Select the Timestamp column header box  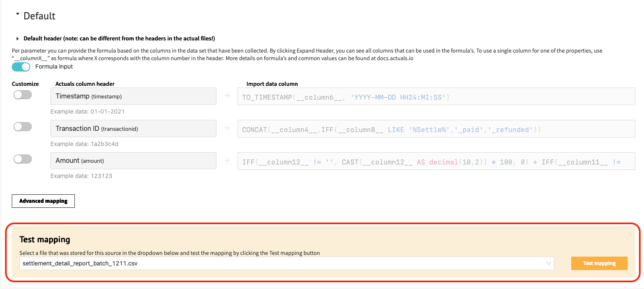[133, 96]
